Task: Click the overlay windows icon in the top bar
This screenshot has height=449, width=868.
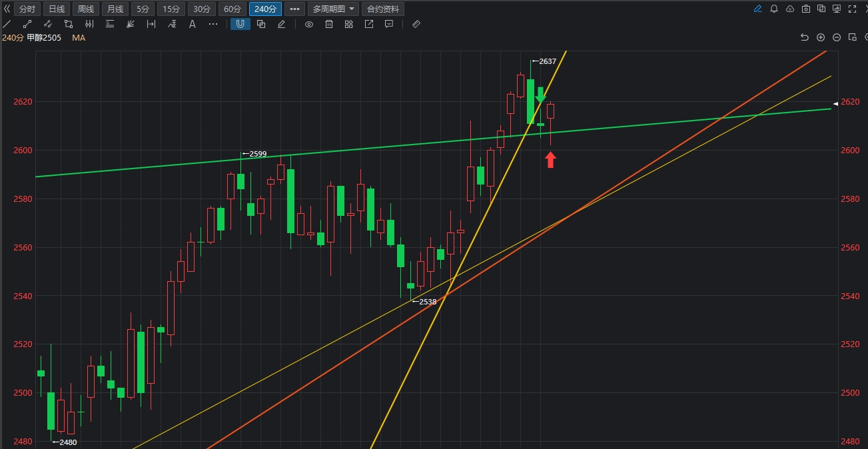Action: tap(821, 9)
